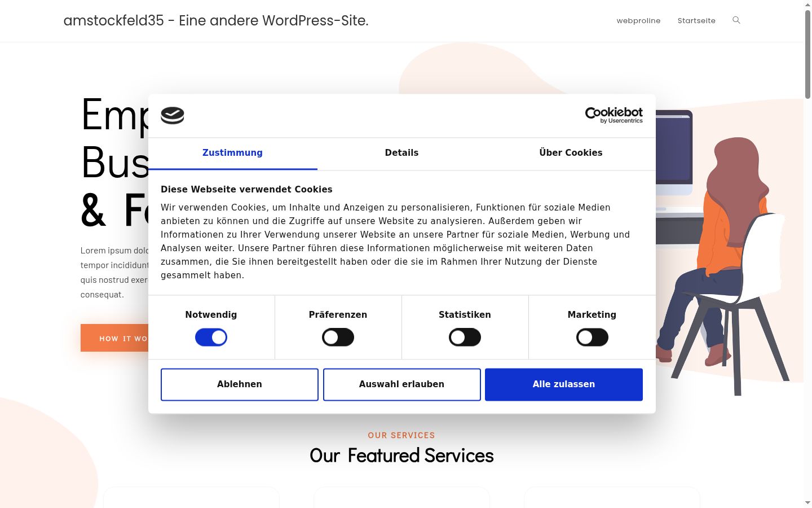Click the scrollbar up arrow
The image size is (812, 508).
point(807,5)
